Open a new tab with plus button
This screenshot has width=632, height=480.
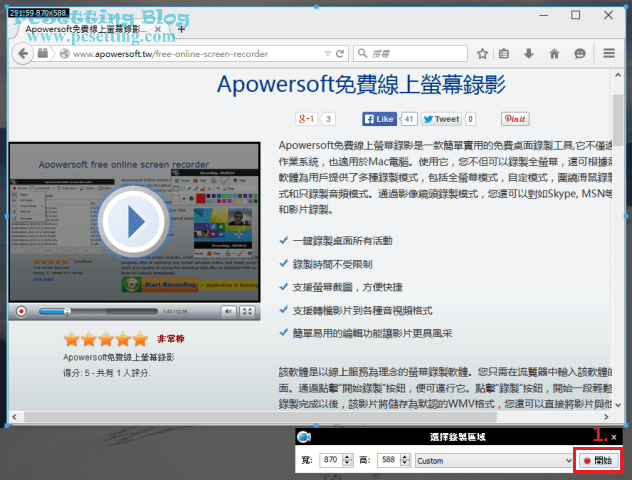click(x=181, y=29)
